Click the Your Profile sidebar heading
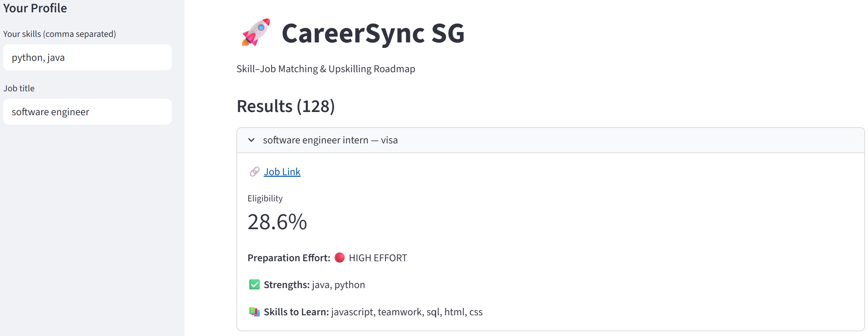The height and width of the screenshot is (336, 868). 35,8
